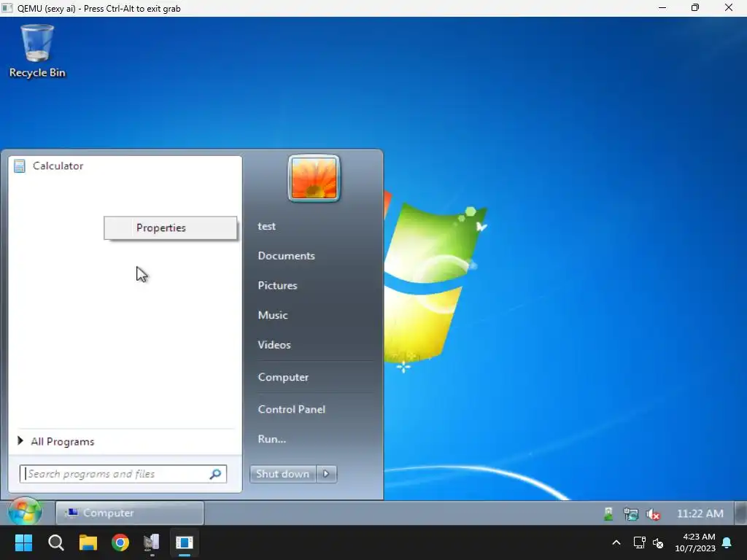
Task: Click the Show desktop strip in Windows 7
Action: (x=740, y=513)
